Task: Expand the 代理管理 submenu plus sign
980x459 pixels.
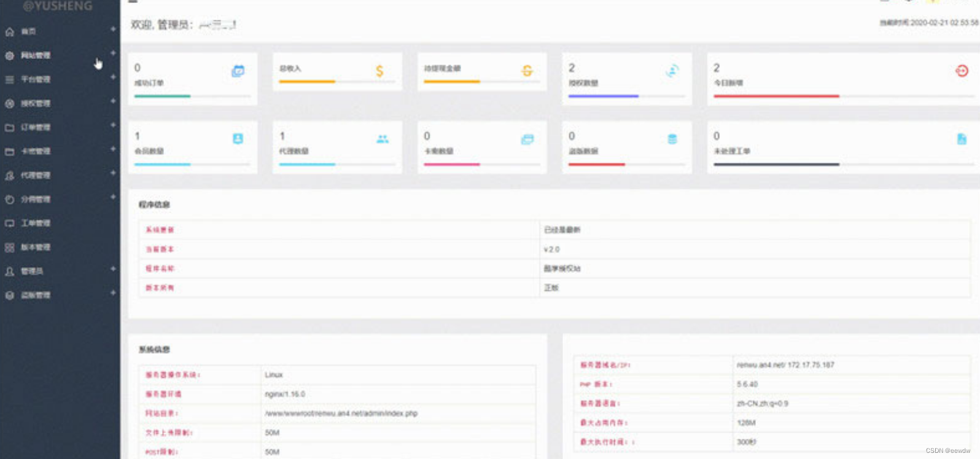Action: 113,173
